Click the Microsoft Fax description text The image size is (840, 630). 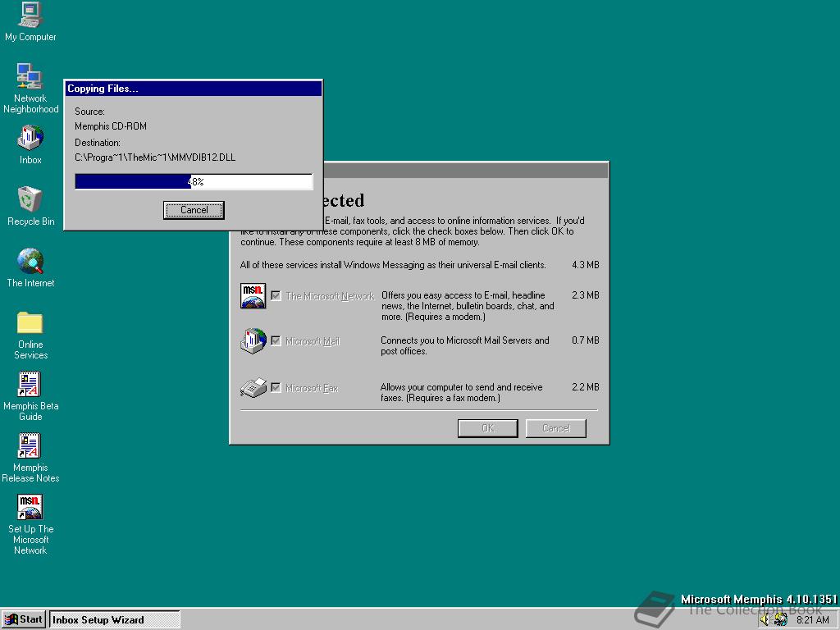[x=461, y=393]
